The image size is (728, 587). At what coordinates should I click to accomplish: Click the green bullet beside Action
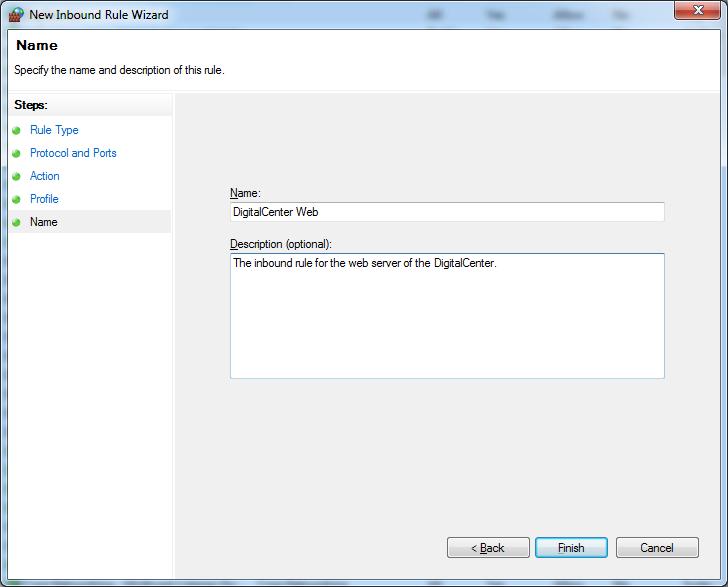[x=16, y=176]
